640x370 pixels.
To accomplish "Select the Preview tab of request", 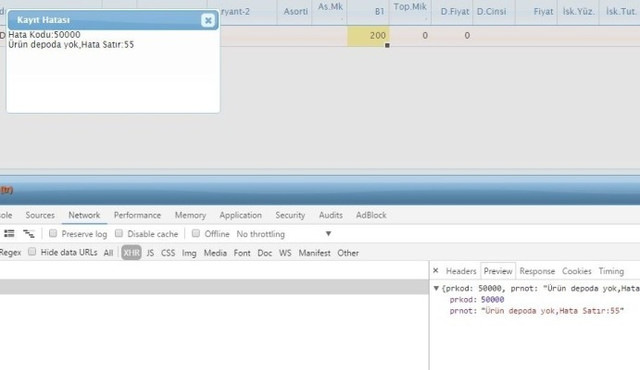I will [x=498, y=271].
